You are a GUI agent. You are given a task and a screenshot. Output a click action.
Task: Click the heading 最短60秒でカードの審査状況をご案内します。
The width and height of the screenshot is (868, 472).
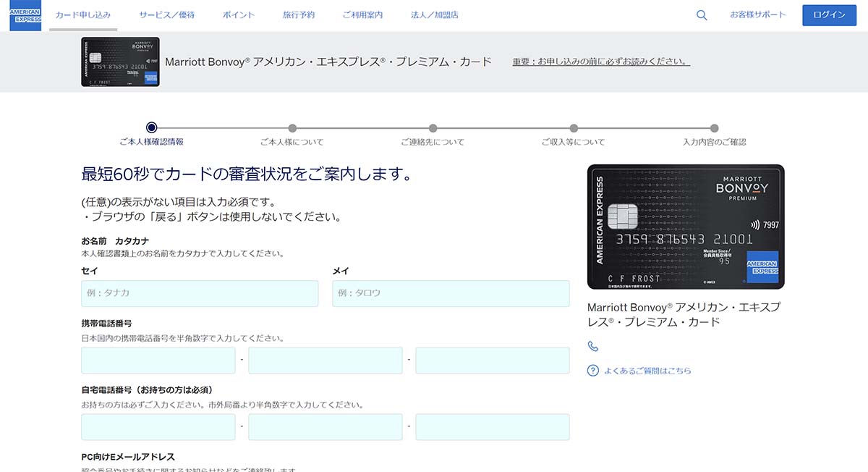pyautogui.click(x=247, y=174)
